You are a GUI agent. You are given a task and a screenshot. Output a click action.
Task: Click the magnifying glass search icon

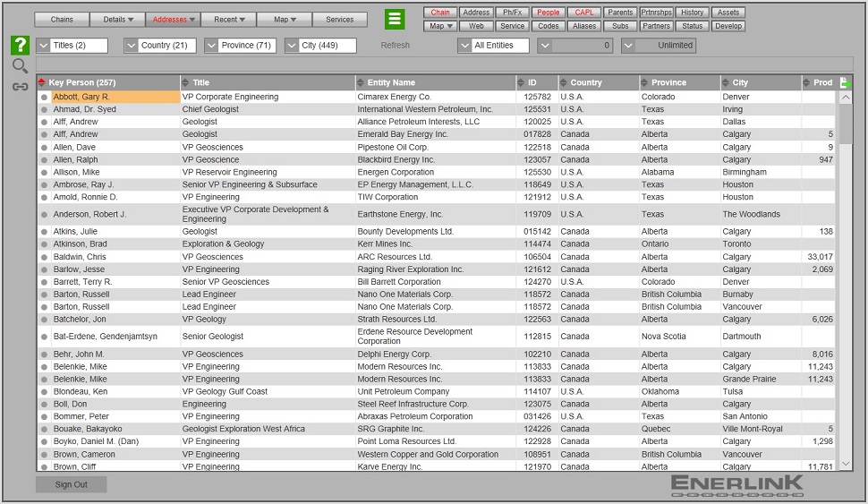click(x=20, y=66)
